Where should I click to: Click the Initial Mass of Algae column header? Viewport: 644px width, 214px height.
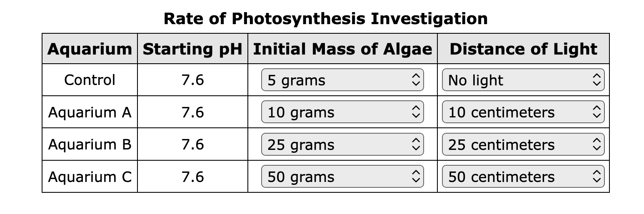[x=342, y=49]
